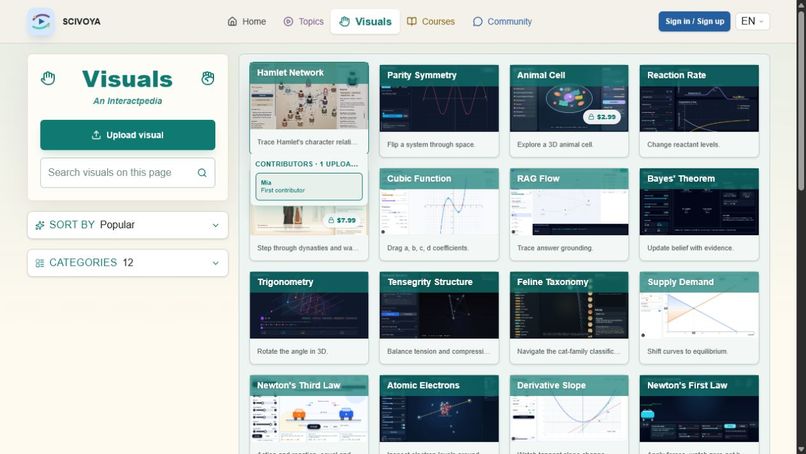The height and width of the screenshot is (454, 806).
Task: Click the SCIVOYA brand name
Action: [x=81, y=22]
